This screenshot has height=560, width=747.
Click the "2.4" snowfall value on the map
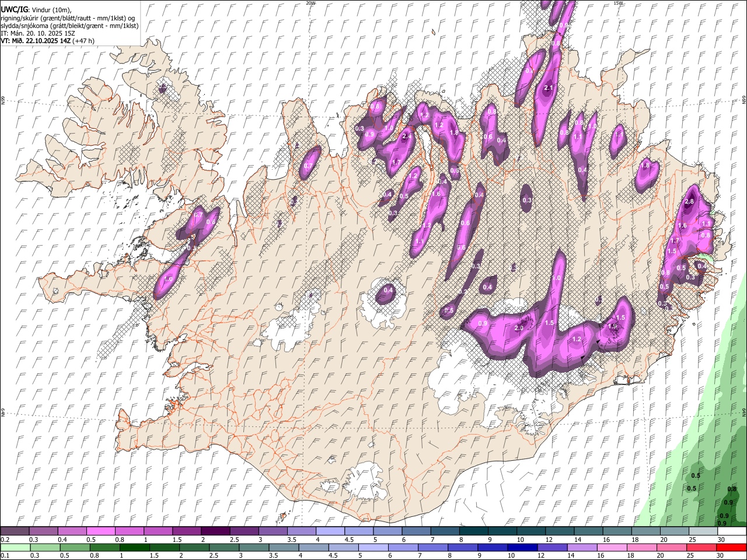407,136
